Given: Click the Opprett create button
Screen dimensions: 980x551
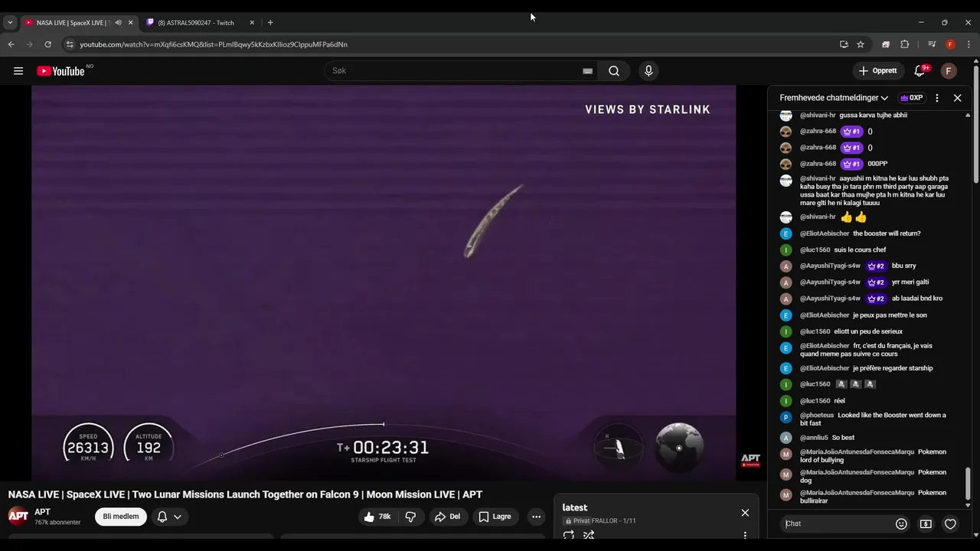Looking at the screenshot, I should point(878,71).
